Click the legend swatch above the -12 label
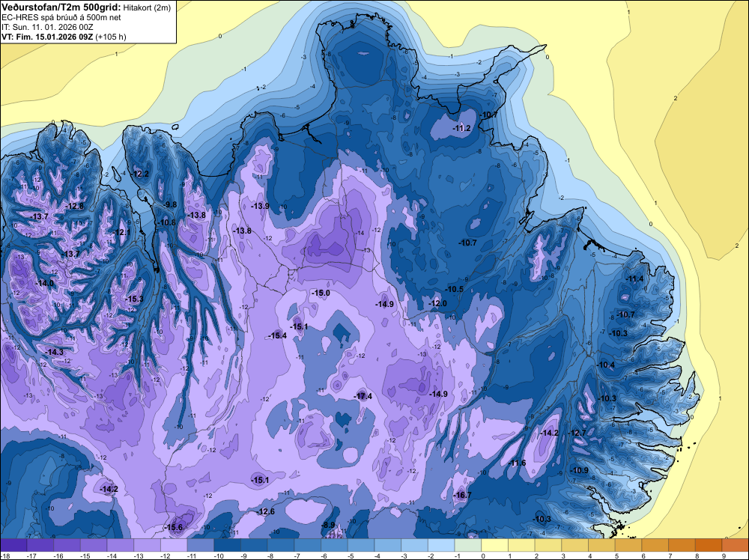The height and width of the screenshot is (560, 749). tap(174, 545)
